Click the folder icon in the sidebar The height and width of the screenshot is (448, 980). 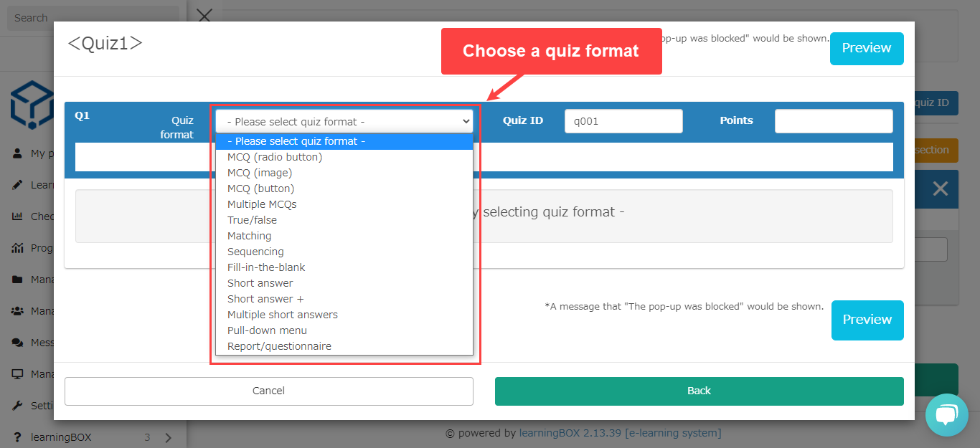click(x=17, y=280)
